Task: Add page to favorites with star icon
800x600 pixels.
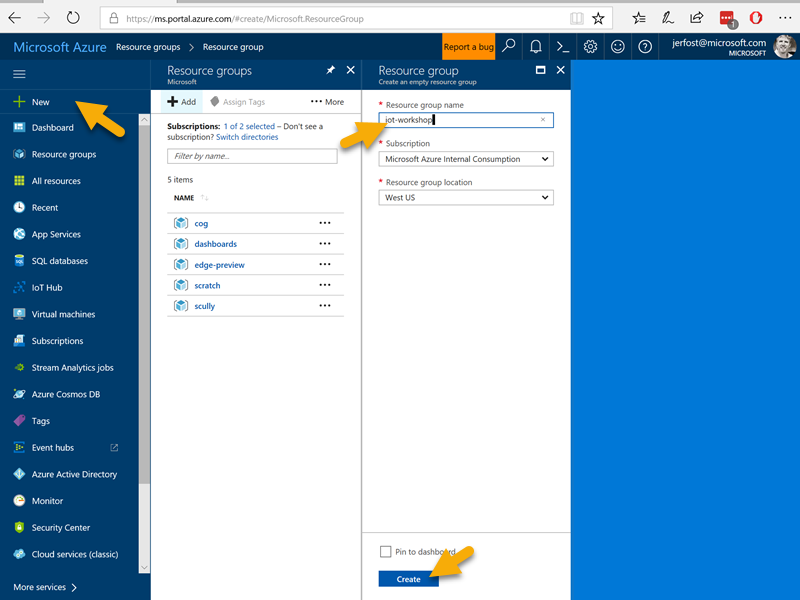Action: click(598, 19)
